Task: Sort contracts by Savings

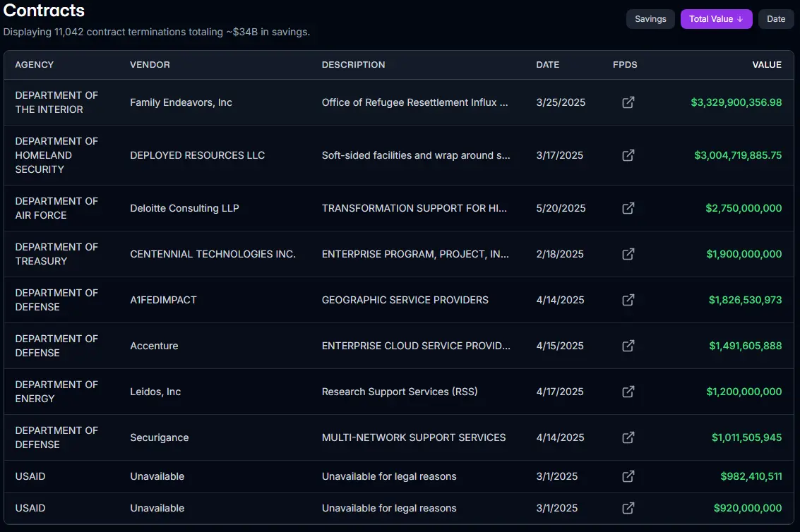Action: 650,19
